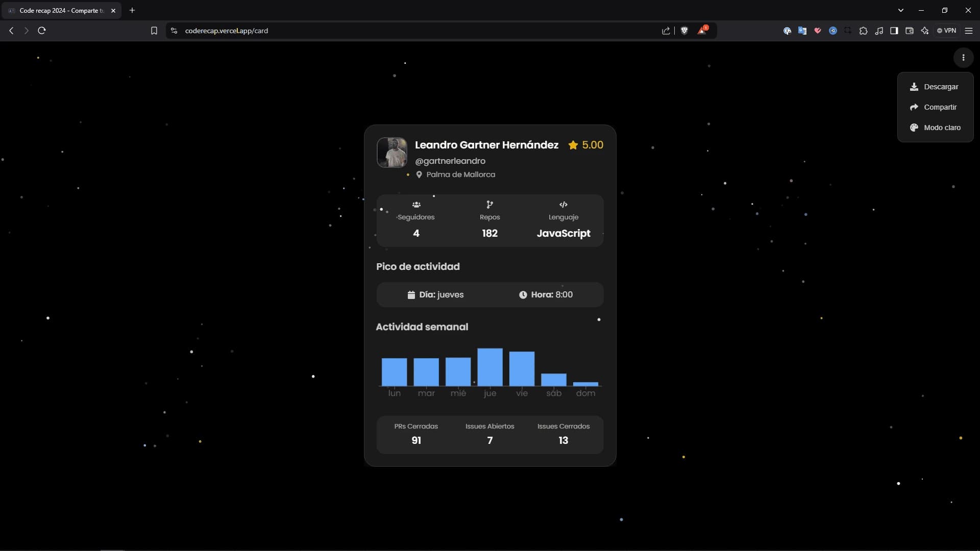Click the Repos branch icon

point(489,205)
